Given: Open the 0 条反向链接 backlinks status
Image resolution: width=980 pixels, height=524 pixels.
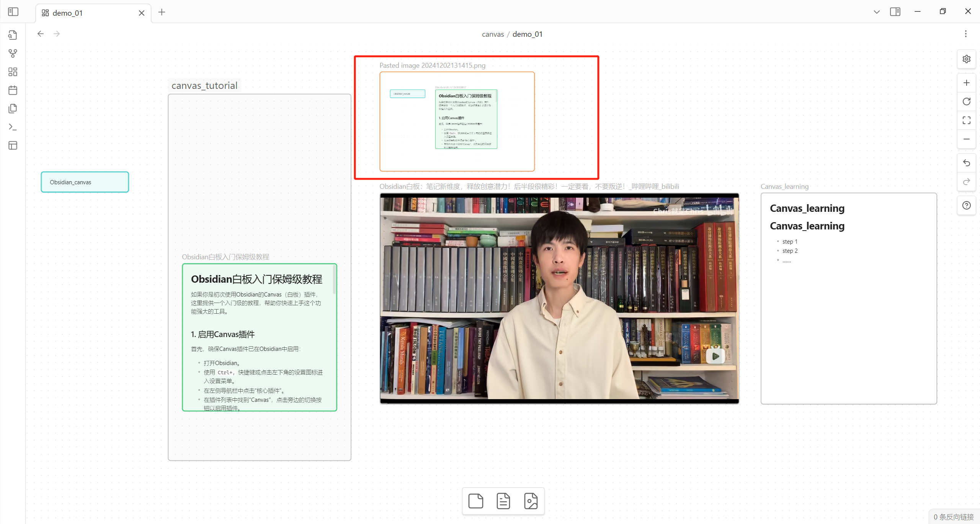Looking at the screenshot, I should click(x=953, y=517).
